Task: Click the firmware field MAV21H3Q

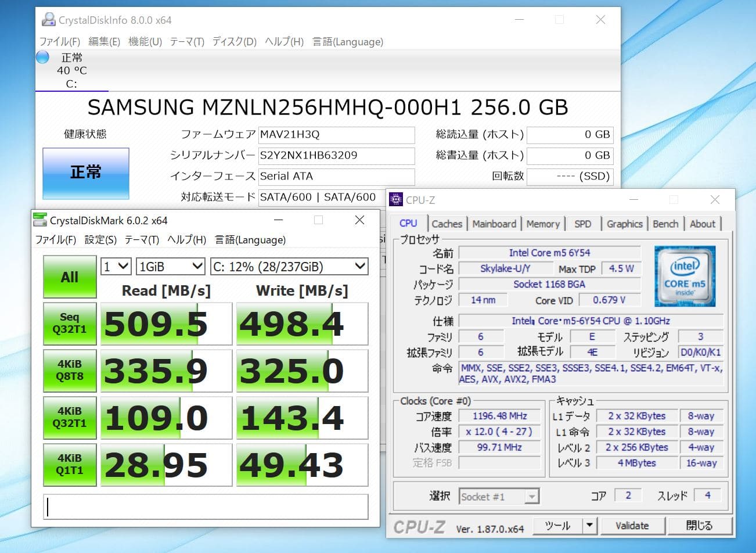Action: coord(336,135)
